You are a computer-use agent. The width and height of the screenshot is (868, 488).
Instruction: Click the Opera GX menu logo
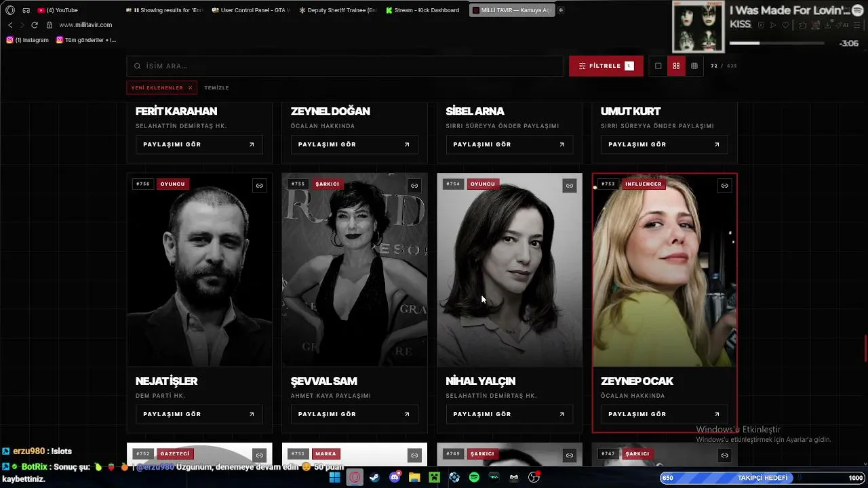pyautogui.click(x=10, y=10)
